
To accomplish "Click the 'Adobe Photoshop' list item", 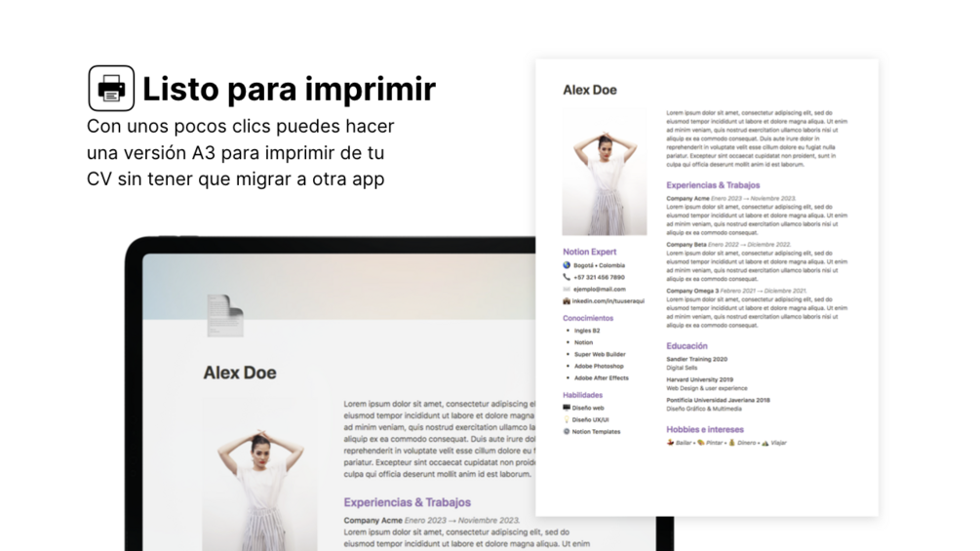I will tap(599, 366).
